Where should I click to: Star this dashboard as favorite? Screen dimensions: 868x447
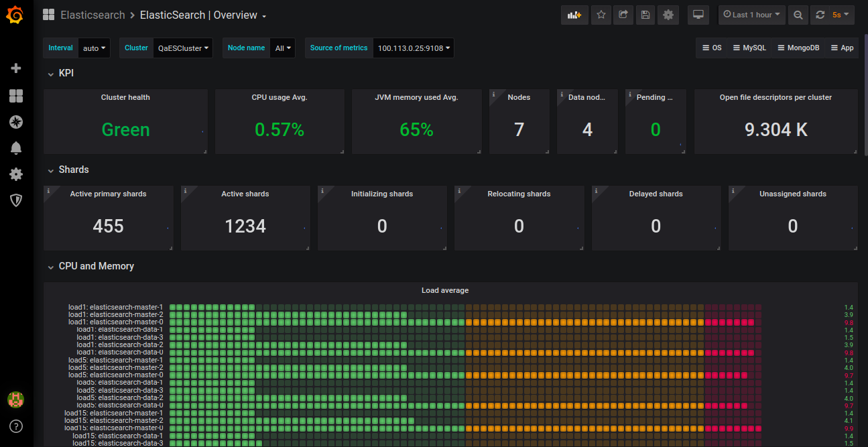601,15
